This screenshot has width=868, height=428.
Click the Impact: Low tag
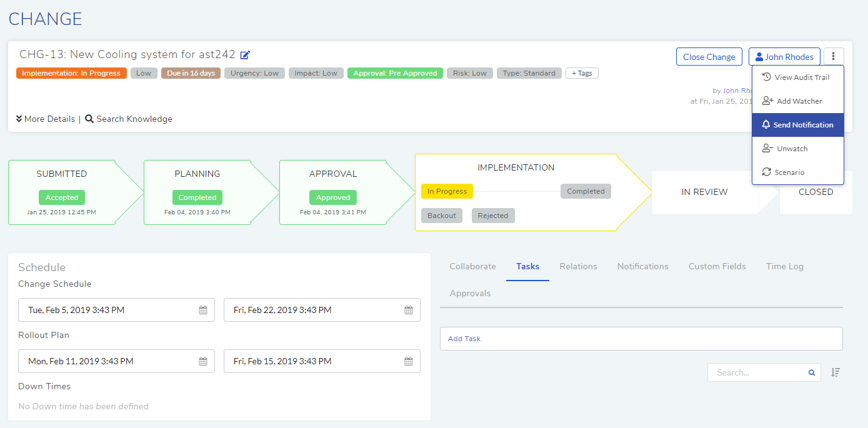click(316, 73)
